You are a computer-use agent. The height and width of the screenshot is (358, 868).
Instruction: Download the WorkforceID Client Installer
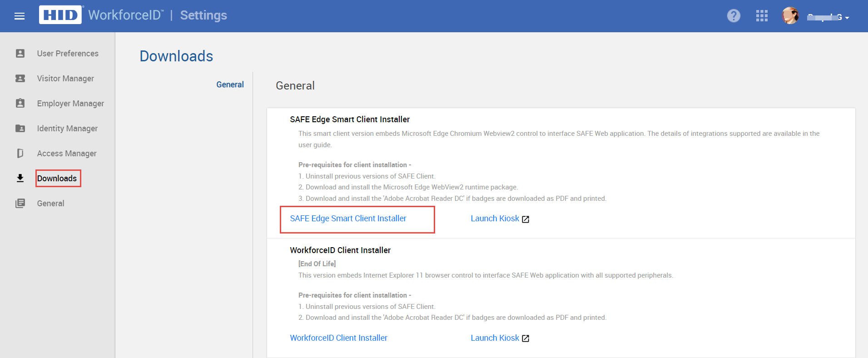tap(338, 338)
